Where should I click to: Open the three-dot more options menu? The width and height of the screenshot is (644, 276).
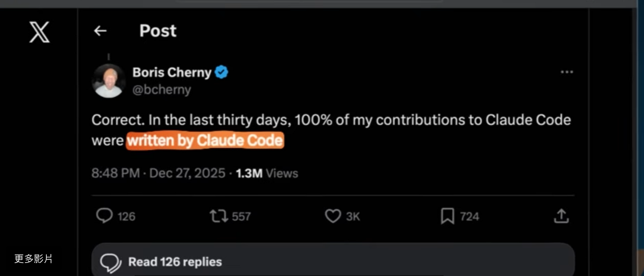tap(567, 72)
